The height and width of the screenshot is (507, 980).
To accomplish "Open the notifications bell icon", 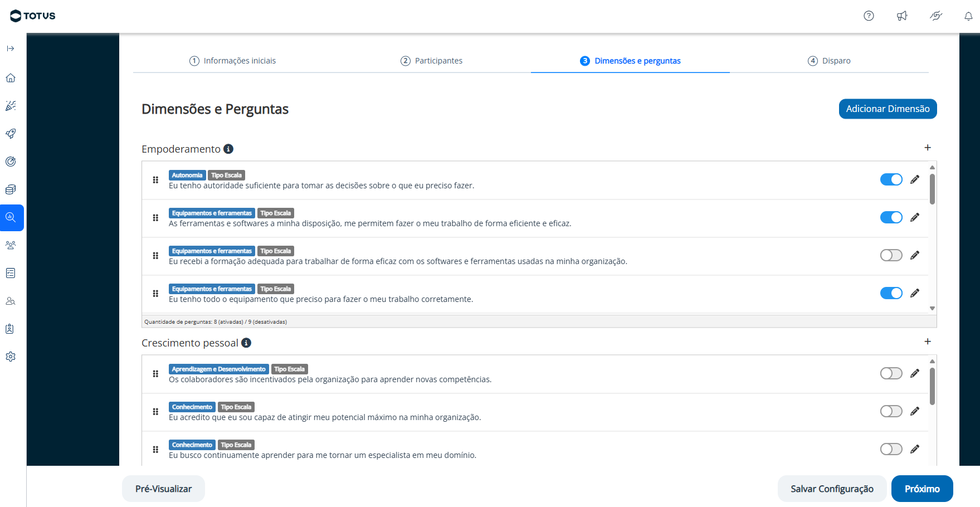I will click(968, 16).
